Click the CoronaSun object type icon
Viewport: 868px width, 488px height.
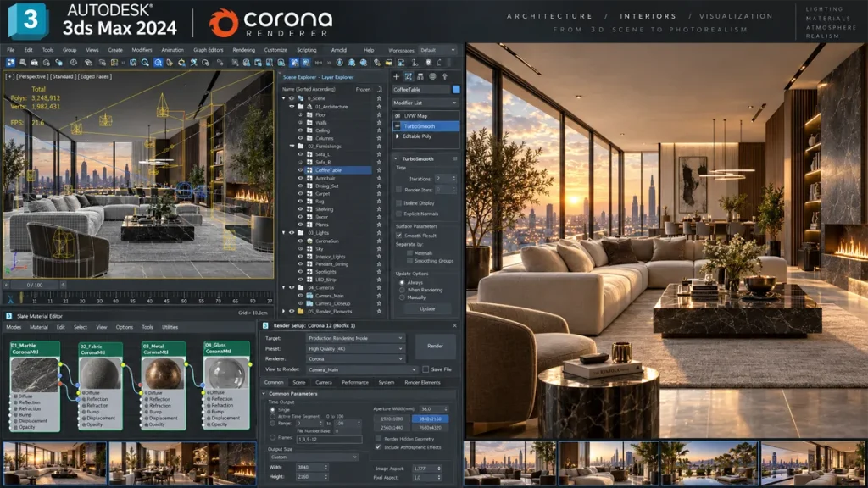(x=309, y=241)
